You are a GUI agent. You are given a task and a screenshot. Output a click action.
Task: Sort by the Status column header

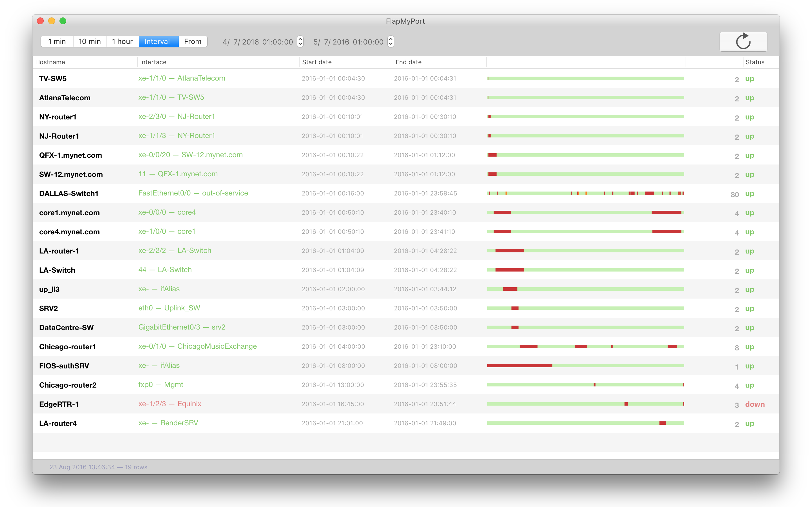pos(755,62)
